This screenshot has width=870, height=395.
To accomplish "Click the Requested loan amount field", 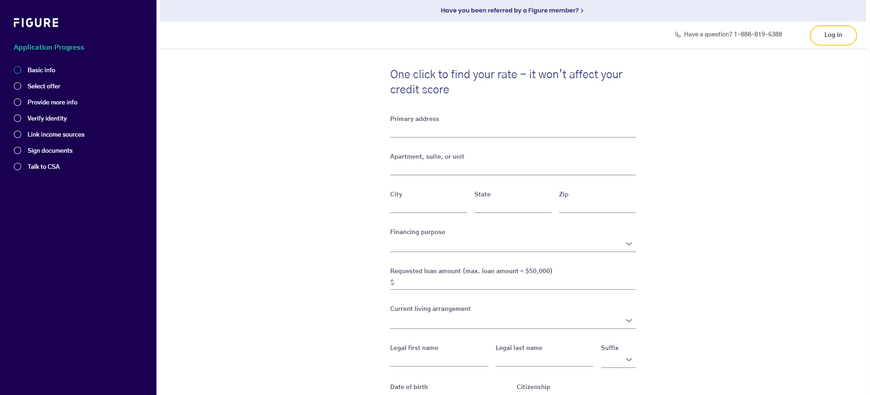I will tap(513, 282).
